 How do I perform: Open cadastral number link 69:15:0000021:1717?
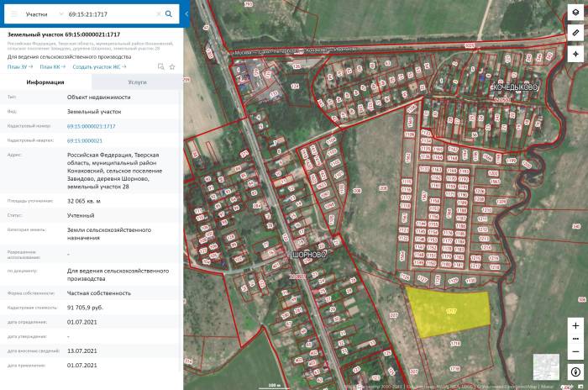coord(91,126)
